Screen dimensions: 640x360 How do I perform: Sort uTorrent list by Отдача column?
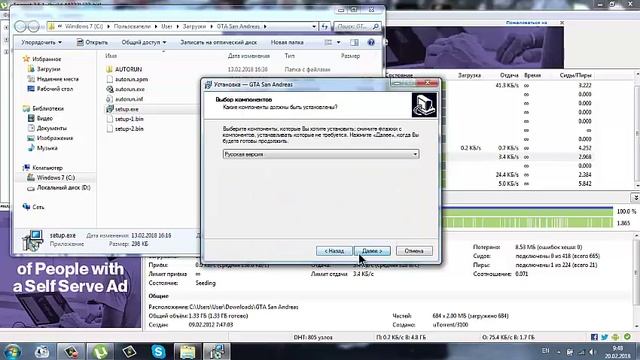[509, 76]
